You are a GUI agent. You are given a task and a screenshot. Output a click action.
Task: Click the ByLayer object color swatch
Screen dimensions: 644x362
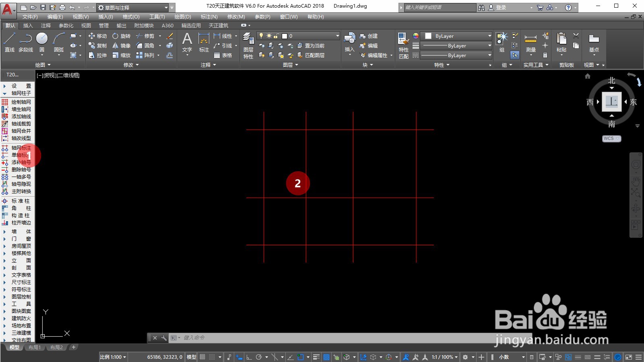428,36
